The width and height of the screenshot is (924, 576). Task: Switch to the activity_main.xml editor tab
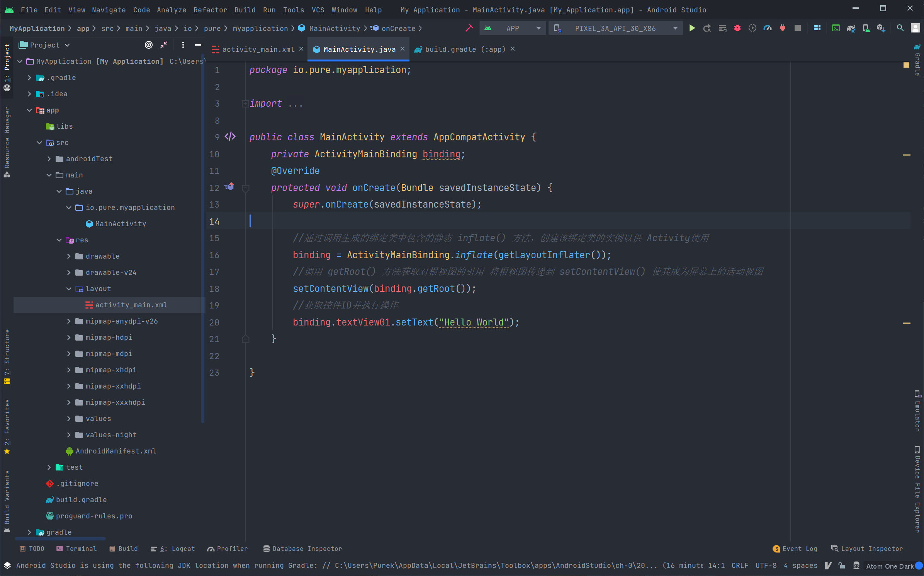tap(258, 49)
